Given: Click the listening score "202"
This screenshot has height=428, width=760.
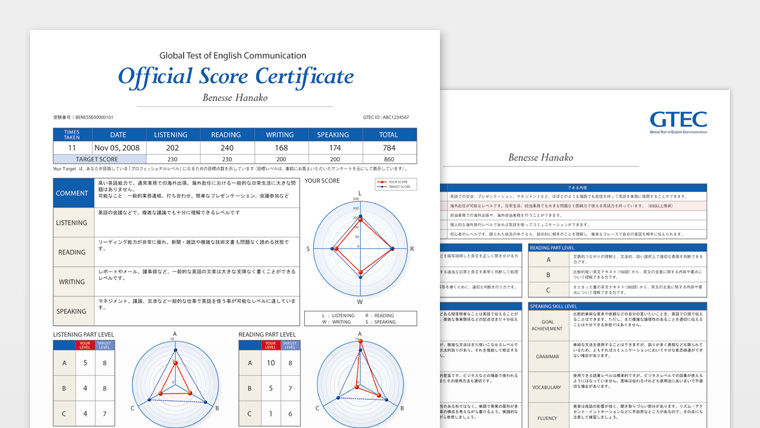Looking at the screenshot, I should [x=173, y=148].
